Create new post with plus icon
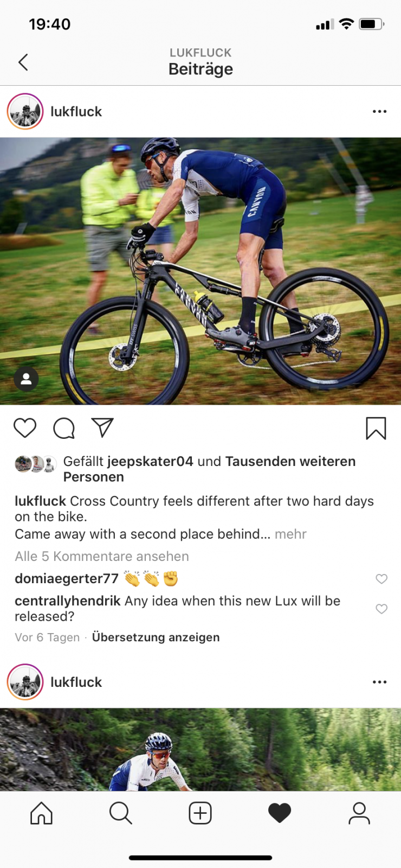This screenshot has width=401, height=868. [x=200, y=813]
